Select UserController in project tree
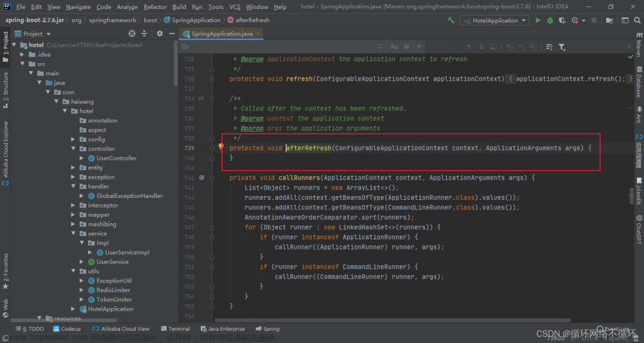644x343 pixels. coord(116,159)
